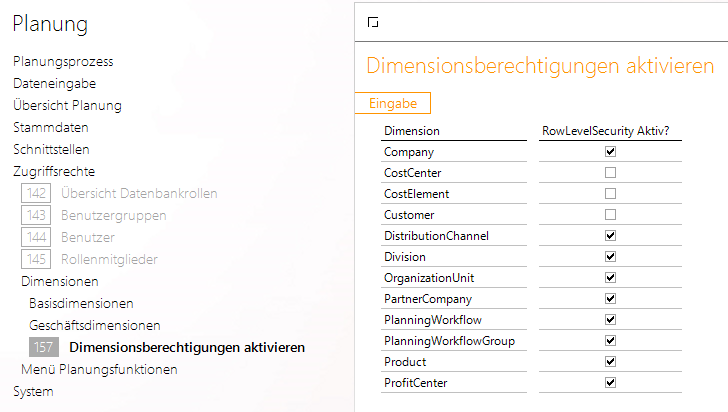Viewport: 728px width, 412px height.
Task: Check the Customer RowLevelSecurity checkbox
Action: pos(610,215)
